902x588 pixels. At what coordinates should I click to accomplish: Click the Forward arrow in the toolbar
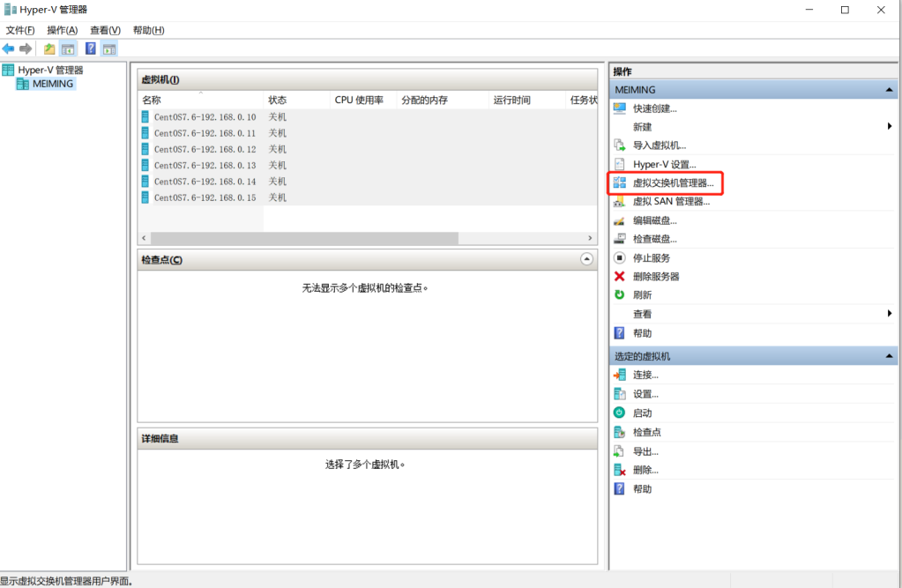point(26,48)
